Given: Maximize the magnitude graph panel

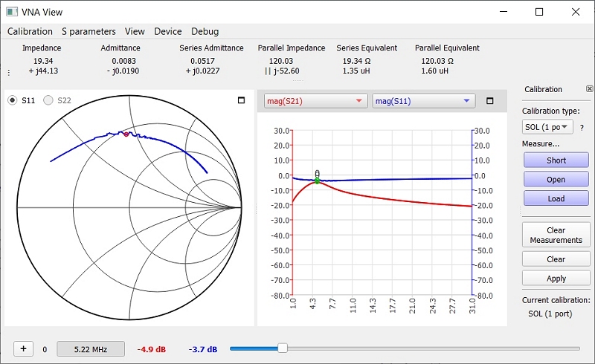Looking at the screenshot, I should [489, 100].
